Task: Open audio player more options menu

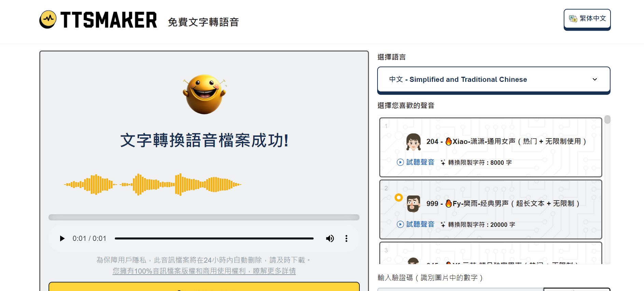Action: pos(346,238)
